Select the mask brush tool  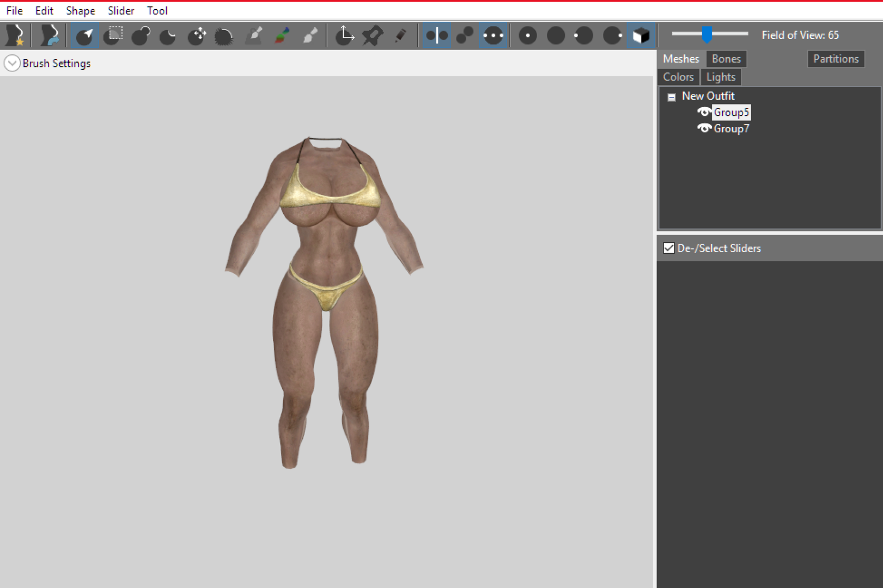(113, 35)
